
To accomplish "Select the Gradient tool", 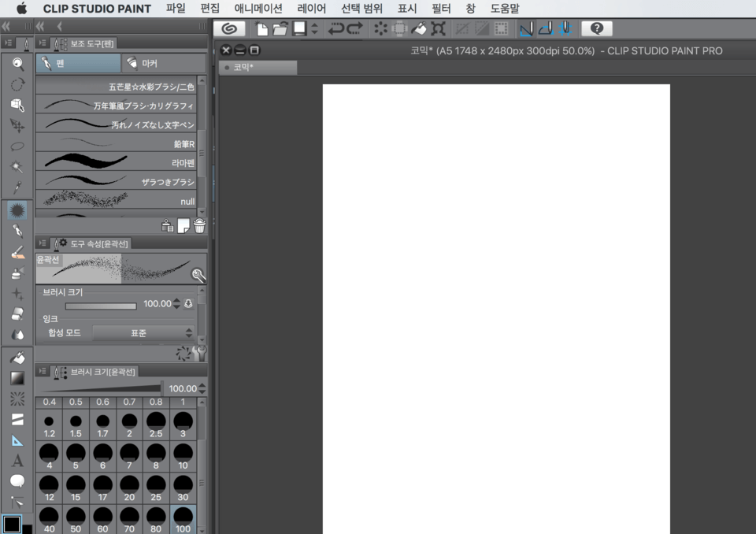I will click(x=17, y=379).
